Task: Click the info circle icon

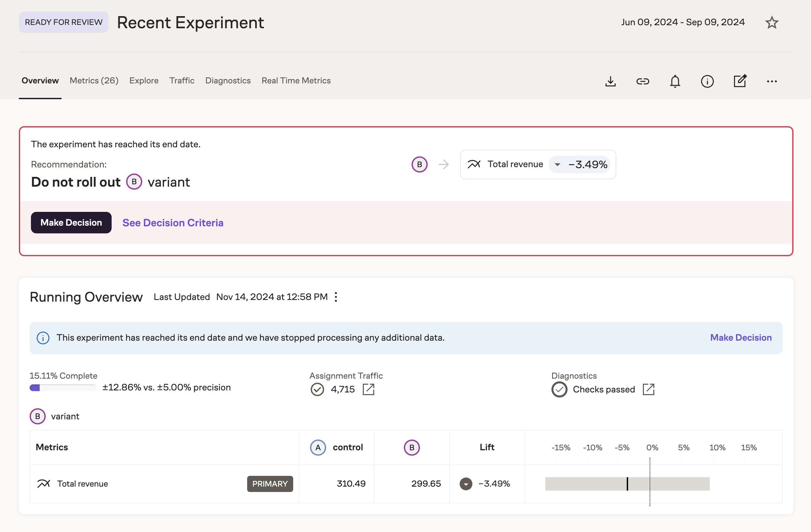Action: (707, 81)
